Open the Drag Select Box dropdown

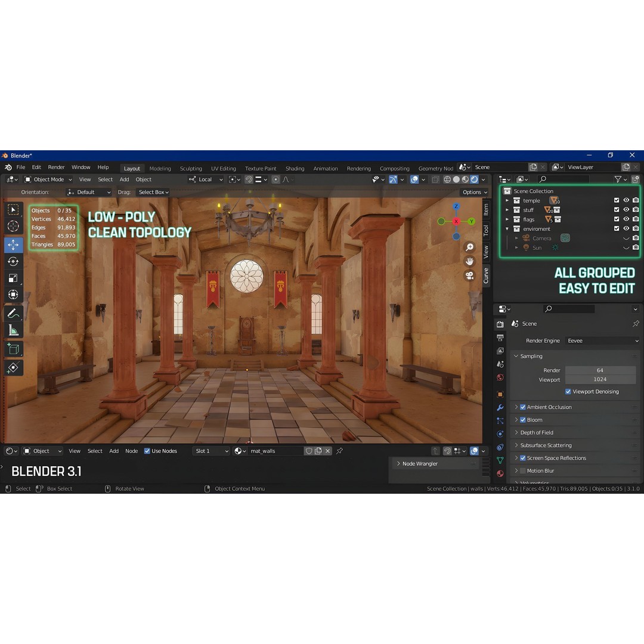(153, 192)
